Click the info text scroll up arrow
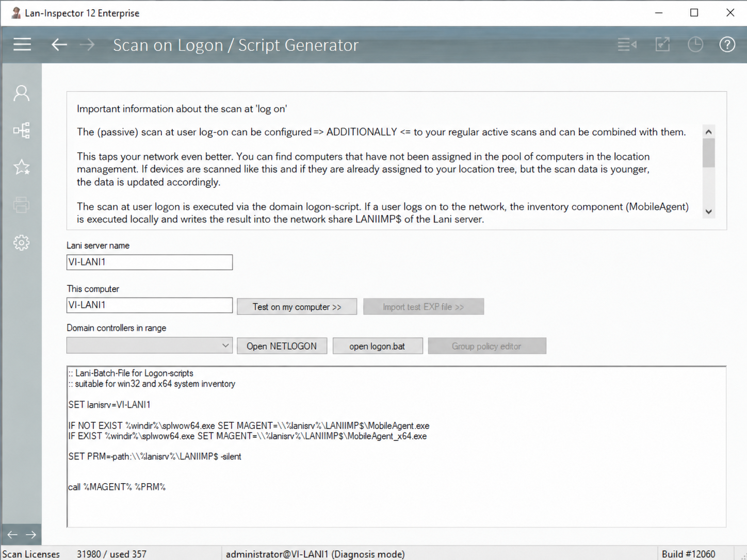Screen dimensions: 747x560 point(709,132)
